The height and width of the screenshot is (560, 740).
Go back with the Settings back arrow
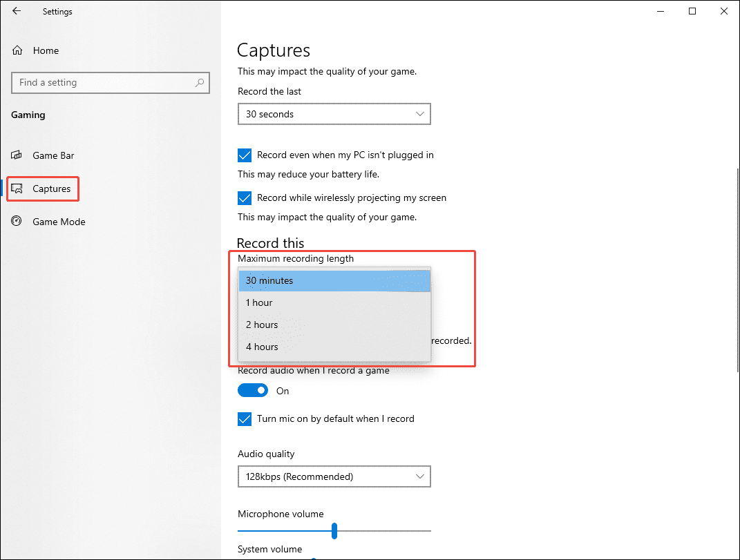17,11
